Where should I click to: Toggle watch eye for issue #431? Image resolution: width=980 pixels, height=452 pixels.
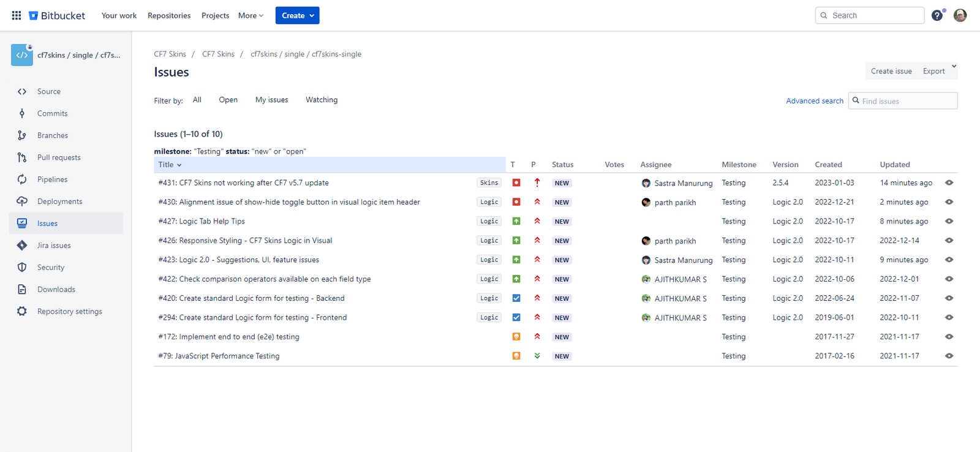[x=949, y=183]
